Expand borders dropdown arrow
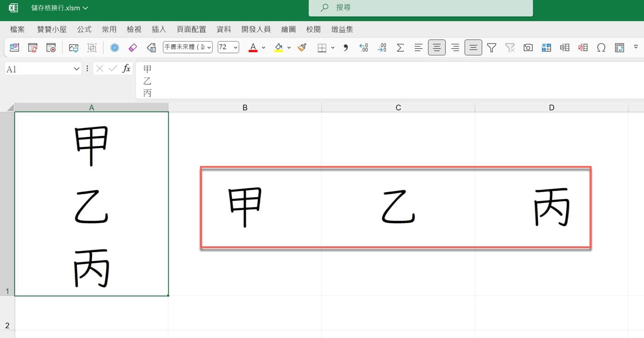 tap(333, 47)
